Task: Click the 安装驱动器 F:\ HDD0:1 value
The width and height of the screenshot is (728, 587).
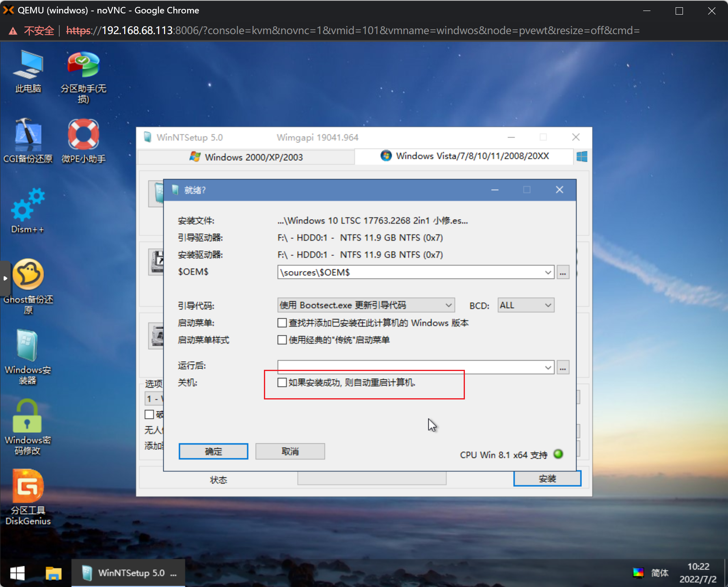Action: [x=360, y=255]
